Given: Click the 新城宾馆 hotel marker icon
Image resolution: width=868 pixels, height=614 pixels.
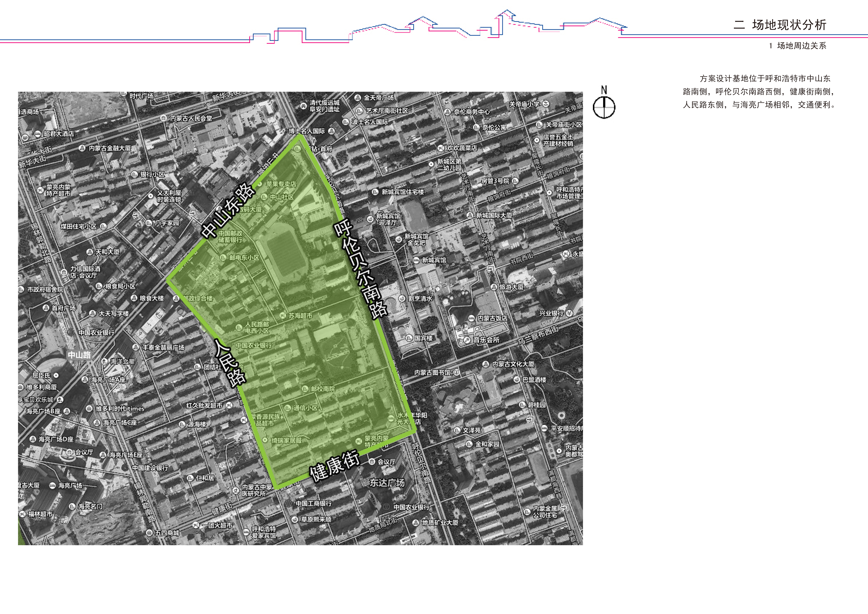Looking at the screenshot, I should pos(416,260).
